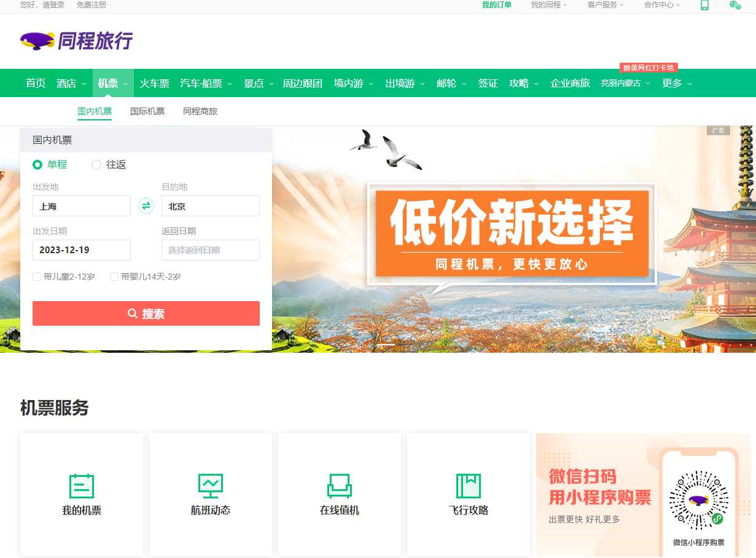The width and height of the screenshot is (756, 558).
Task: Open the 更多 navigation dropdown
Action: coord(677,84)
